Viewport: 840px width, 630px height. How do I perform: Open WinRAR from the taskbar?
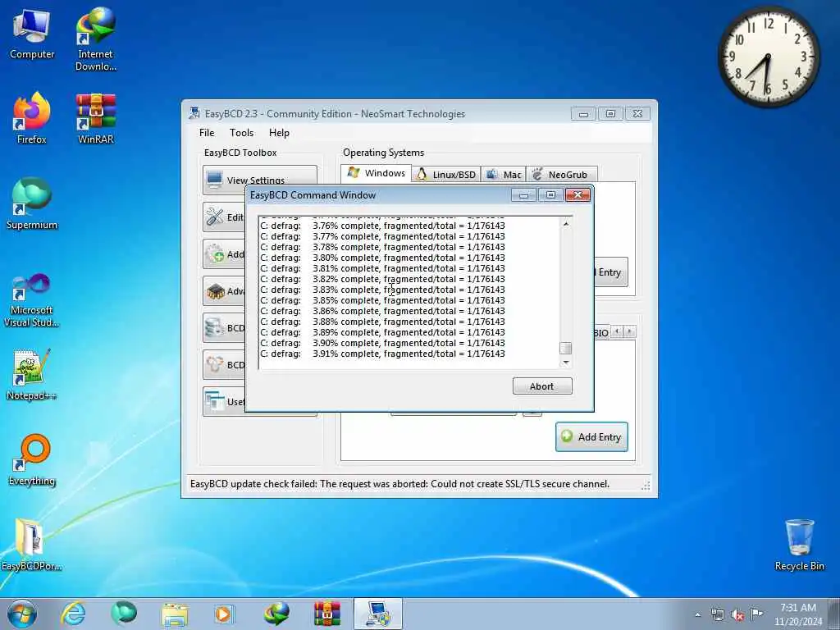326,614
